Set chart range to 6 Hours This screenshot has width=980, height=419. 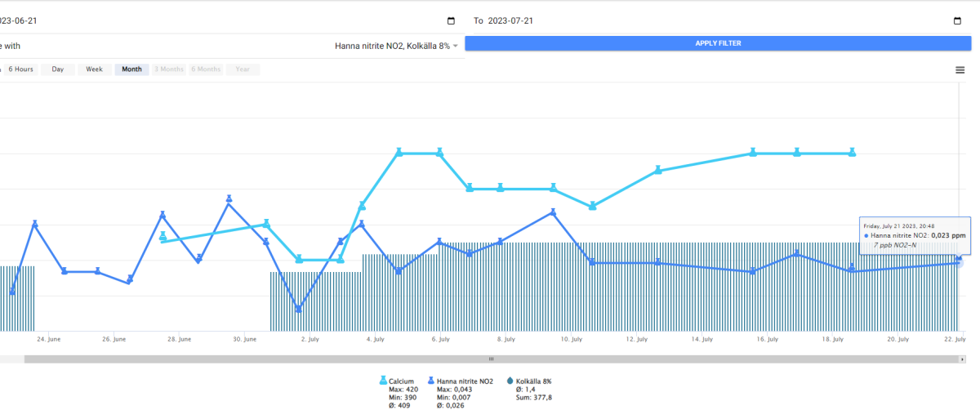[21, 69]
